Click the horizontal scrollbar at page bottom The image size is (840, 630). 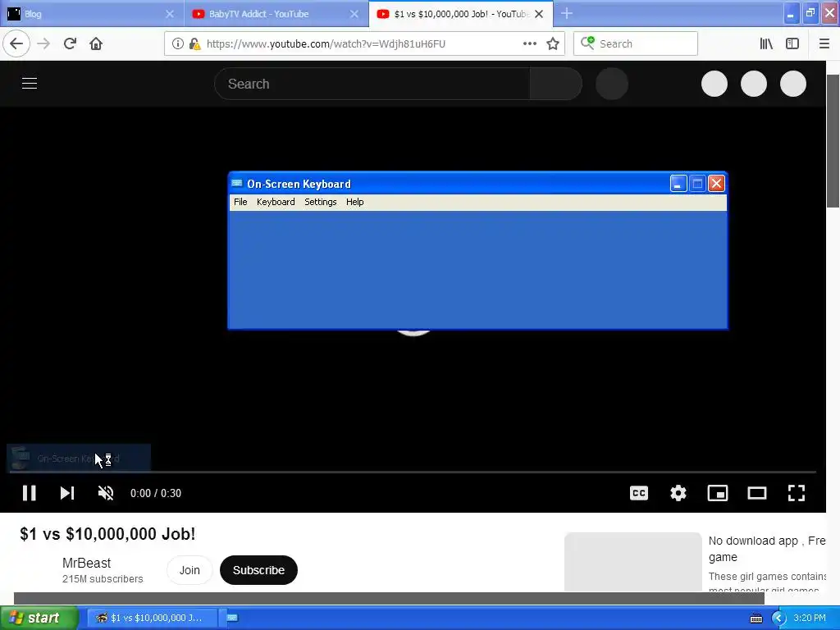[389, 598]
